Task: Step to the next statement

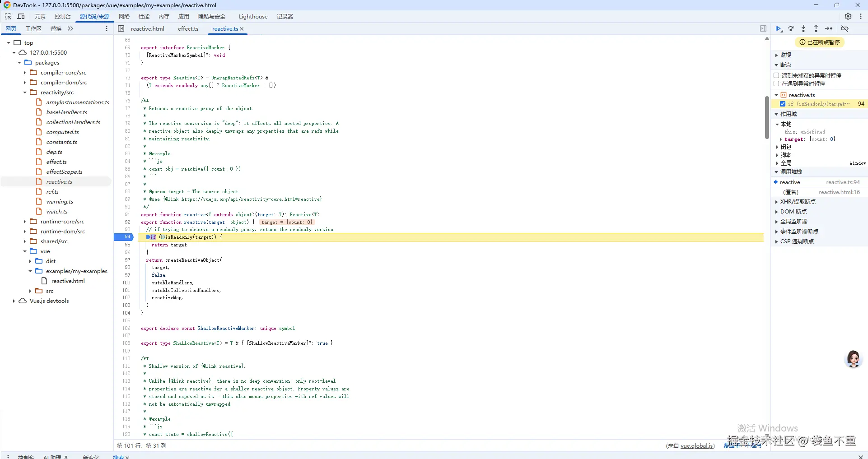Action: pos(829,29)
